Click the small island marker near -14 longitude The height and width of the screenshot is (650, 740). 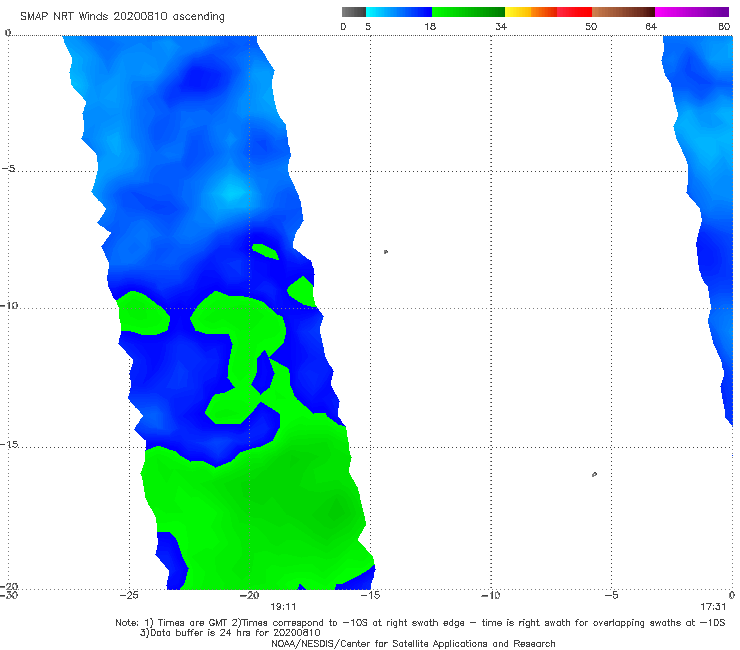386,252
